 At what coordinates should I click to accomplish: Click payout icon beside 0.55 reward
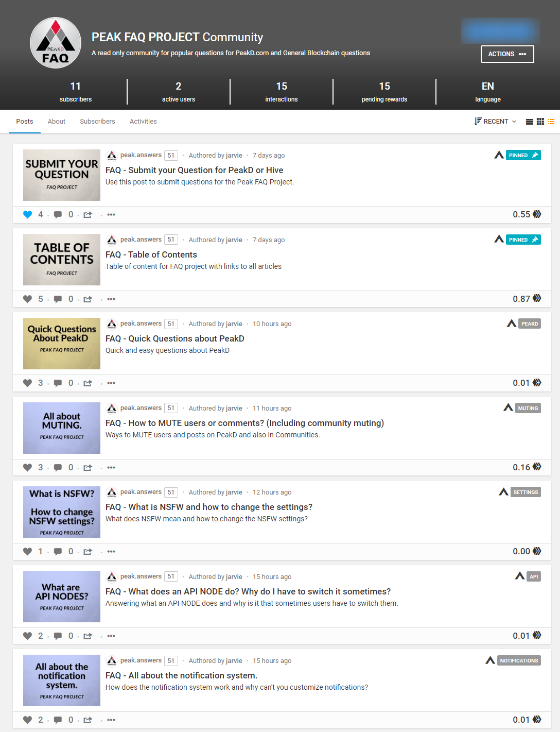(x=537, y=214)
